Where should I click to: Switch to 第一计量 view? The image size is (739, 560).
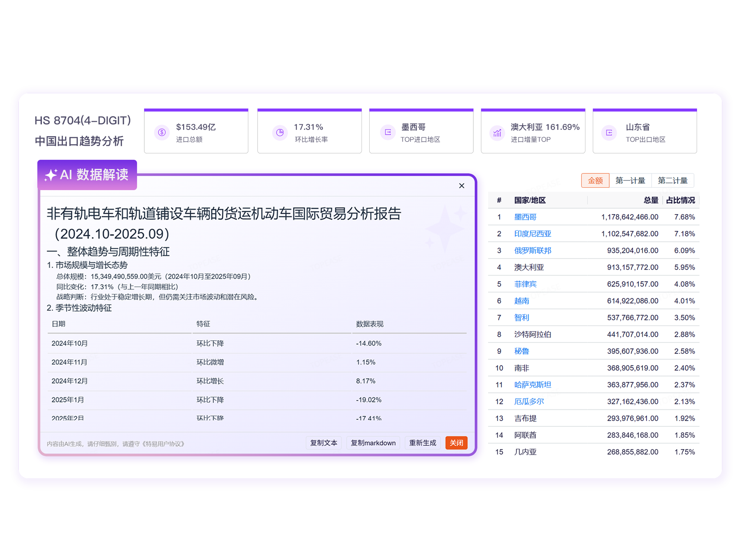pos(630,181)
